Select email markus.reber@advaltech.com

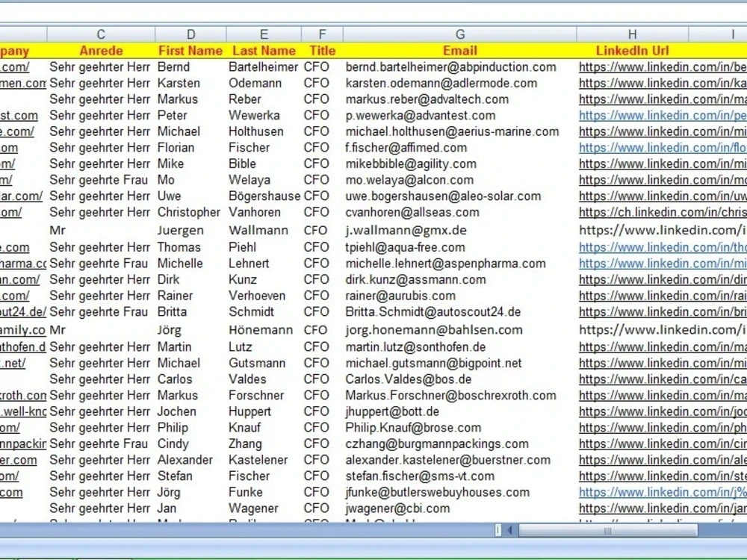pyautogui.click(x=427, y=99)
